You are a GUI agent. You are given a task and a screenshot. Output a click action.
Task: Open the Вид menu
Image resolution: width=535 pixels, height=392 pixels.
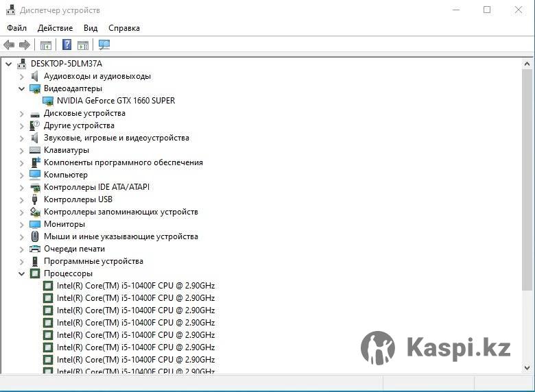(91, 28)
